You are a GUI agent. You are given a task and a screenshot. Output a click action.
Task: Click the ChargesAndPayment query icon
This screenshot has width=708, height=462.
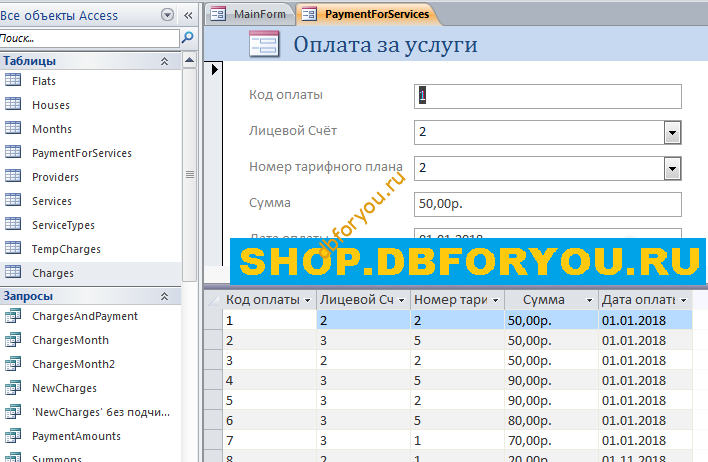(x=13, y=316)
